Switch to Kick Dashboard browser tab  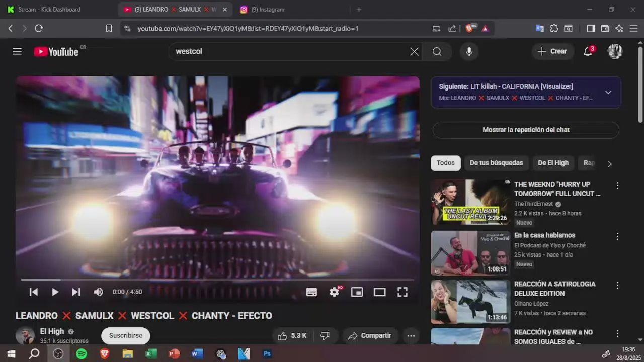(x=49, y=9)
